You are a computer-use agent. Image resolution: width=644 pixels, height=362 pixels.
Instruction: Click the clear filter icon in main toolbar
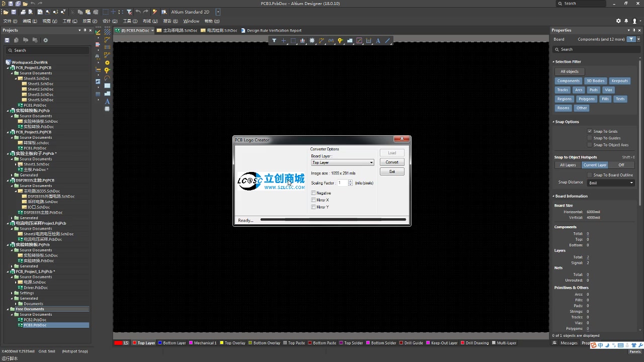129,12
